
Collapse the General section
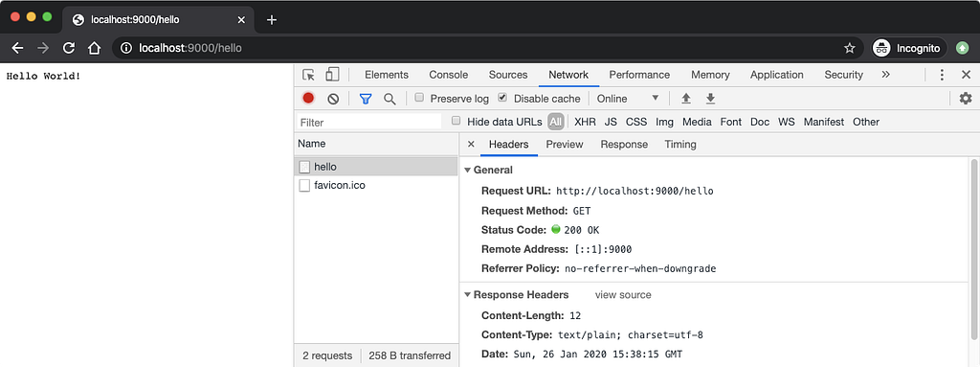click(x=467, y=171)
